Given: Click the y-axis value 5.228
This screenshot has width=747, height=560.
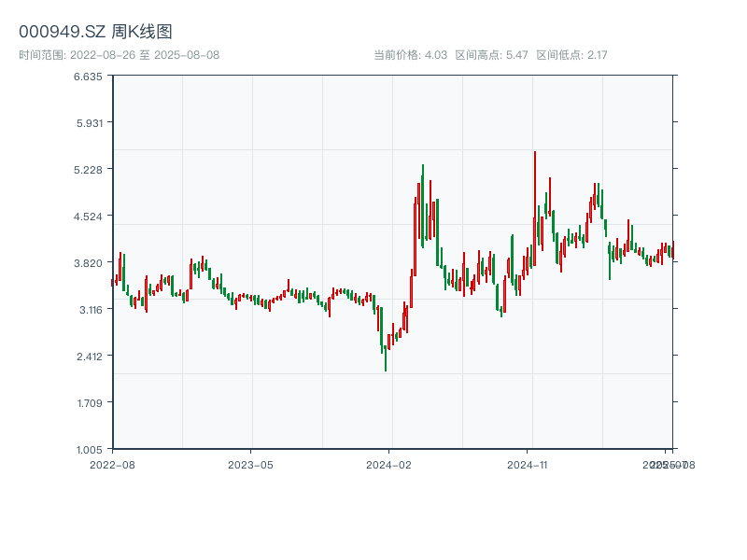Looking at the screenshot, I should point(88,170).
